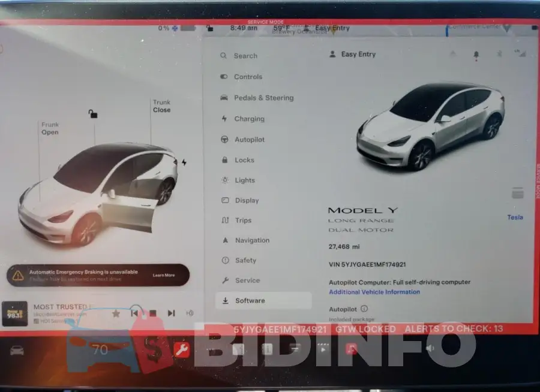
Task: Skip to previous track in media player
Action: pos(134,313)
